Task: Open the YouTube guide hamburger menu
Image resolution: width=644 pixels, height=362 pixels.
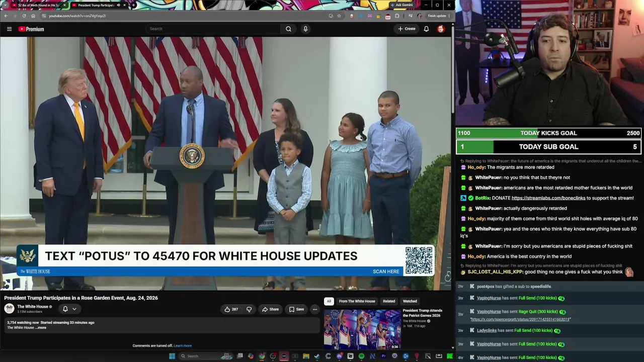Action: pos(9,29)
